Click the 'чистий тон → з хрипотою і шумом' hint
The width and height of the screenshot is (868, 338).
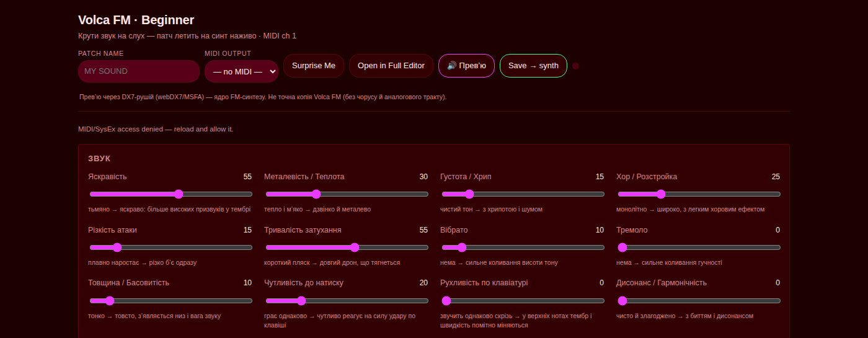(x=491, y=210)
